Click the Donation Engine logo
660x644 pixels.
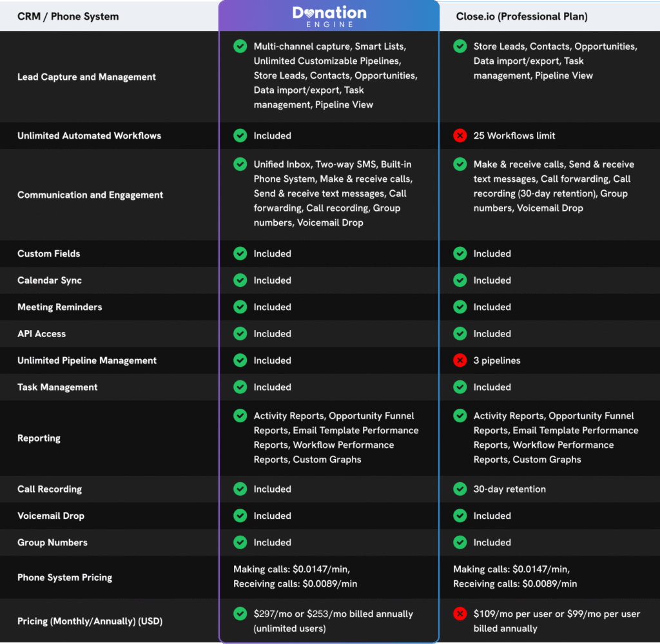pos(329,16)
